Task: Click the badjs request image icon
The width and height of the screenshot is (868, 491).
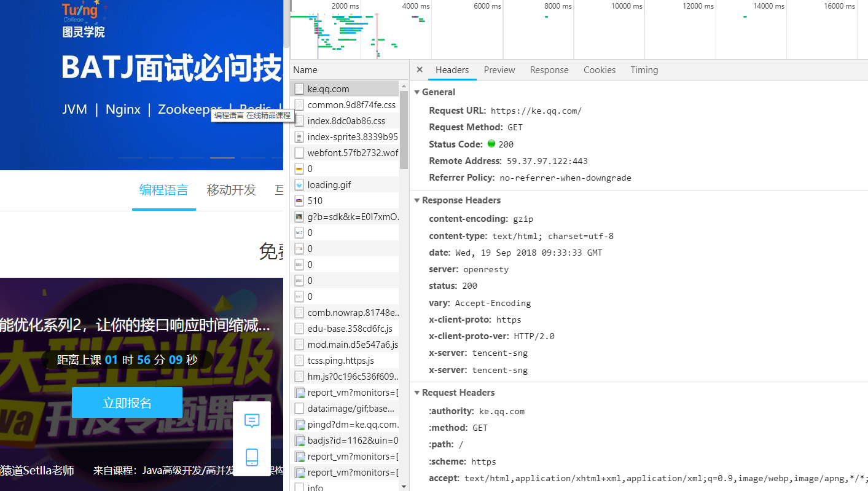Action: point(300,441)
